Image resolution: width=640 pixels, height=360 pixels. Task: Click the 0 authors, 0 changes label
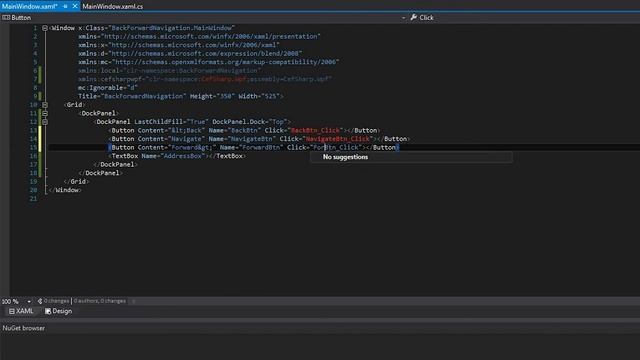[x=100, y=301]
